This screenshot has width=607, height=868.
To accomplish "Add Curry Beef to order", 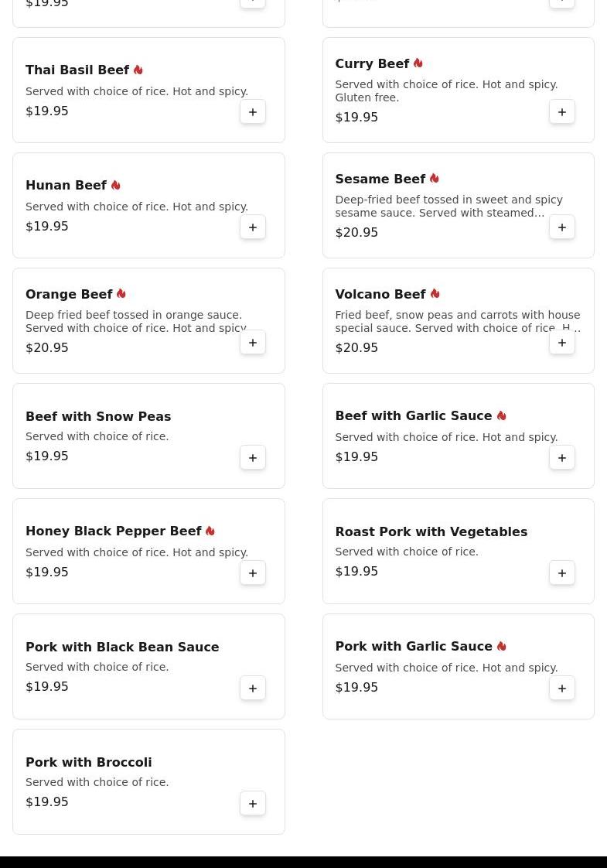I will pos(562,112).
